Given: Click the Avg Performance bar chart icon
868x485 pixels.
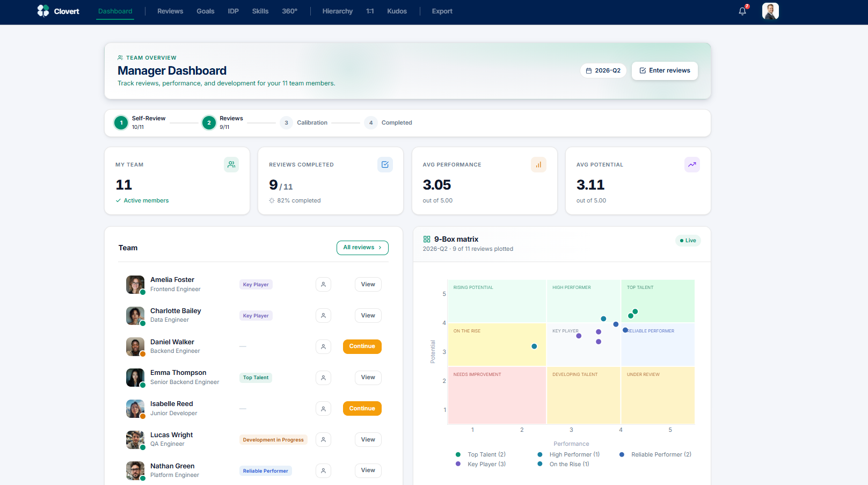Looking at the screenshot, I should (x=538, y=165).
